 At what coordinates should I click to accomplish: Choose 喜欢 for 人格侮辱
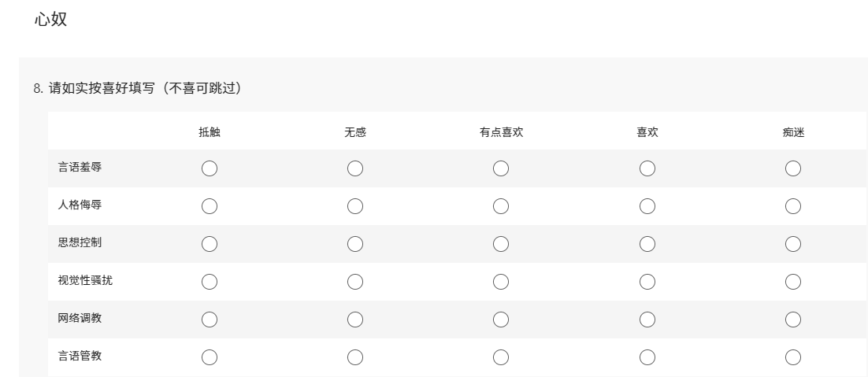[x=647, y=206]
